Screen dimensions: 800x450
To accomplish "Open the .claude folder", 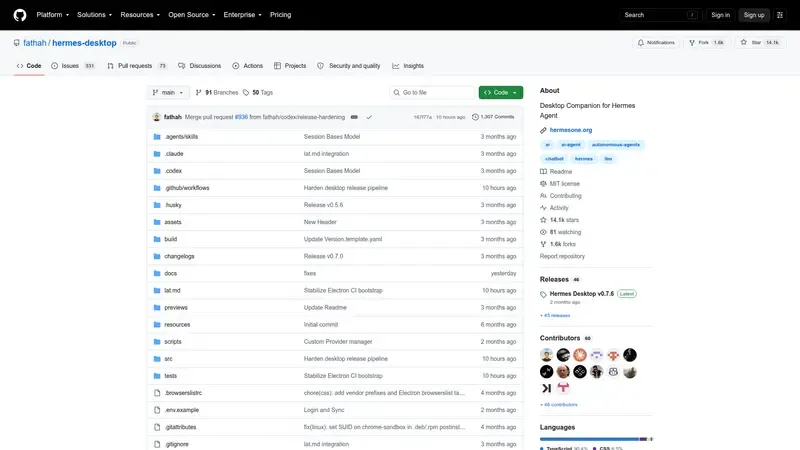I will tap(174, 154).
